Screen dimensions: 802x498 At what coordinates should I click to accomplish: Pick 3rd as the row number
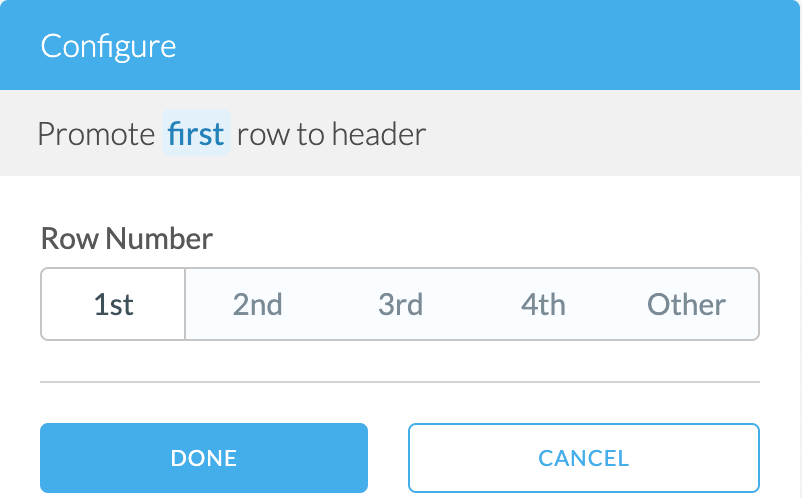[x=400, y=304]
